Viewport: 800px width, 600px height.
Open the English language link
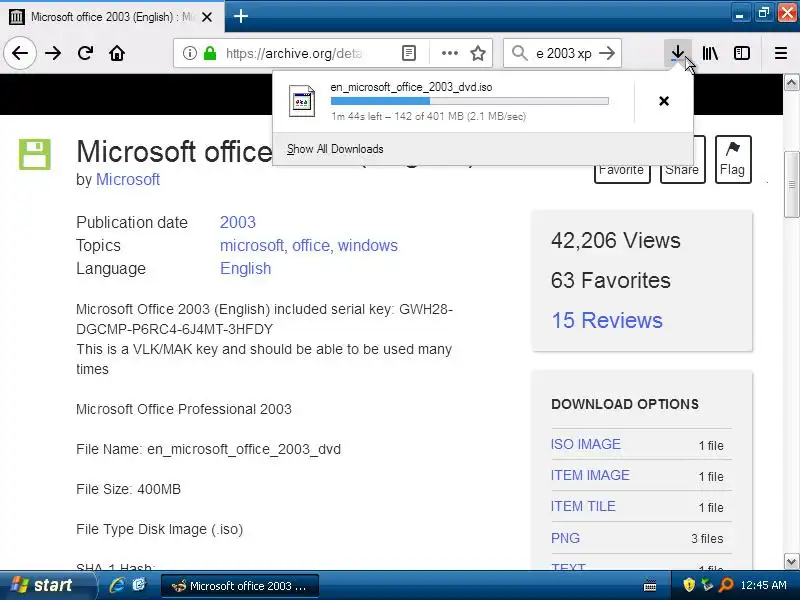click(x=245, y=268)
